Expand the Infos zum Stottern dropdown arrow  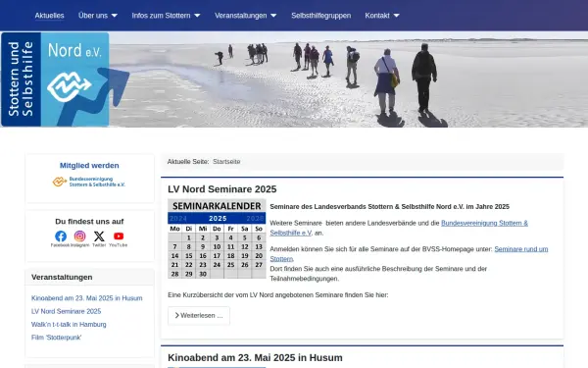197,16
